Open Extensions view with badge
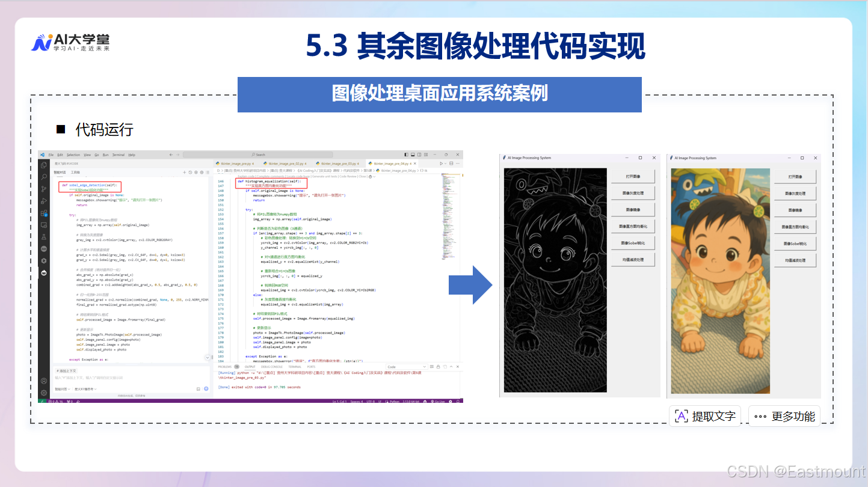 pyautogui.click(x=43, y=213)
